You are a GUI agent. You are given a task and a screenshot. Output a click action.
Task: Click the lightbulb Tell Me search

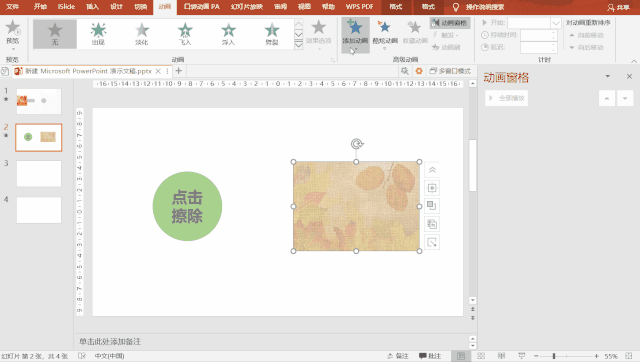click(456, 7)
